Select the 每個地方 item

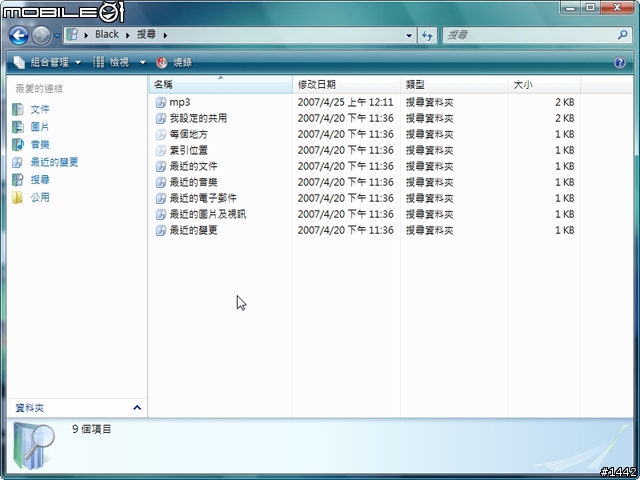click(x=189, y=134)
